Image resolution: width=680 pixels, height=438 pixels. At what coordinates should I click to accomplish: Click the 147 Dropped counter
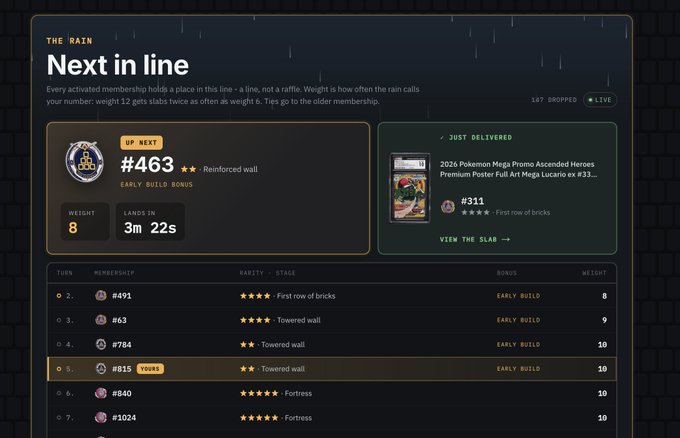tap(554, 100)
